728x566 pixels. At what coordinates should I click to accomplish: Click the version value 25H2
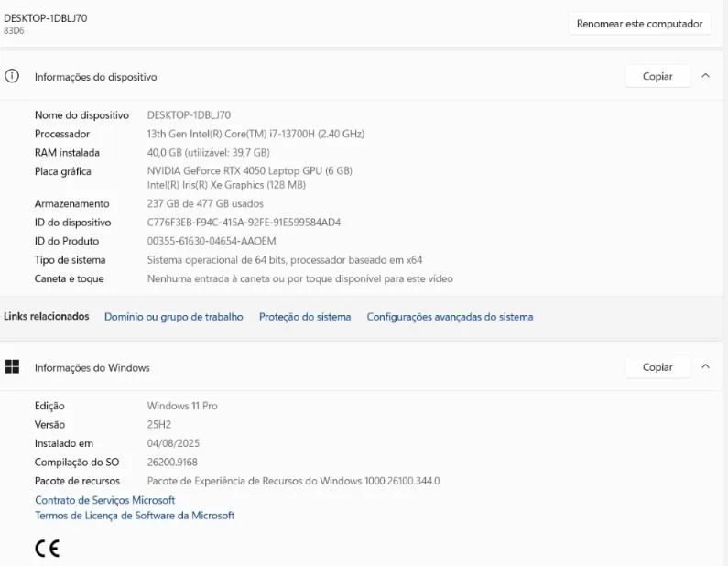(x=159, y=424)
